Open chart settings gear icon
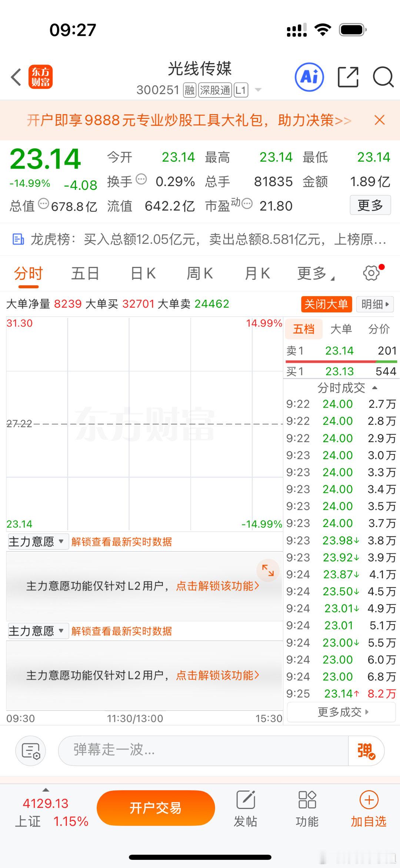The image size is (400, 868). [x=371, y=274]
